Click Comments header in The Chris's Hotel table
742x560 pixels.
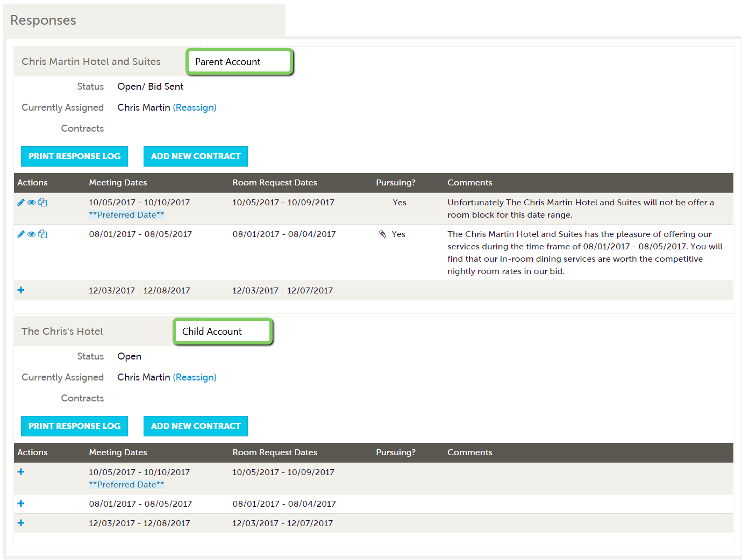(x=470, y=453)
